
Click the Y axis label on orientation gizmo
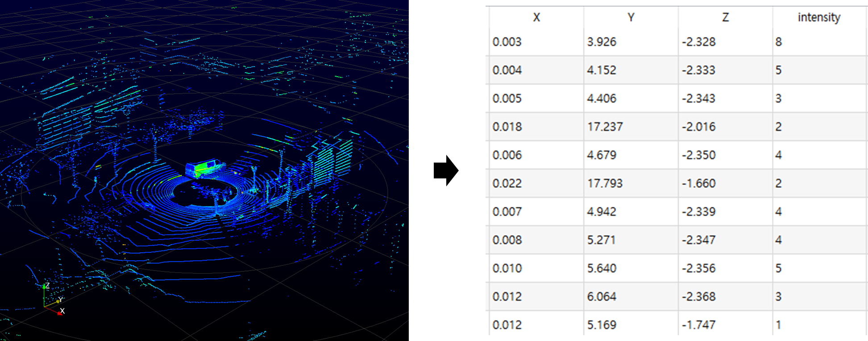click(x=60, y=300)
